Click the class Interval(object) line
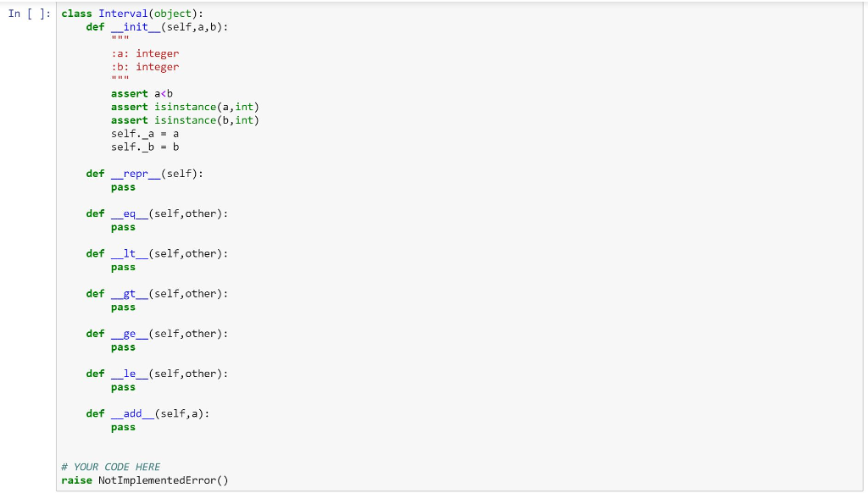868x493 pixels. click(132, 14)
